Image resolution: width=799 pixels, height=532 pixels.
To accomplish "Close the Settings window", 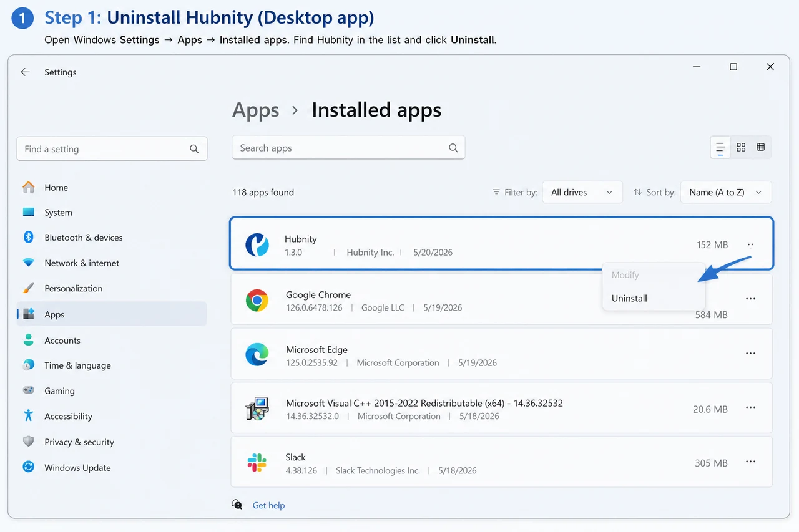I will coord(770,67).
